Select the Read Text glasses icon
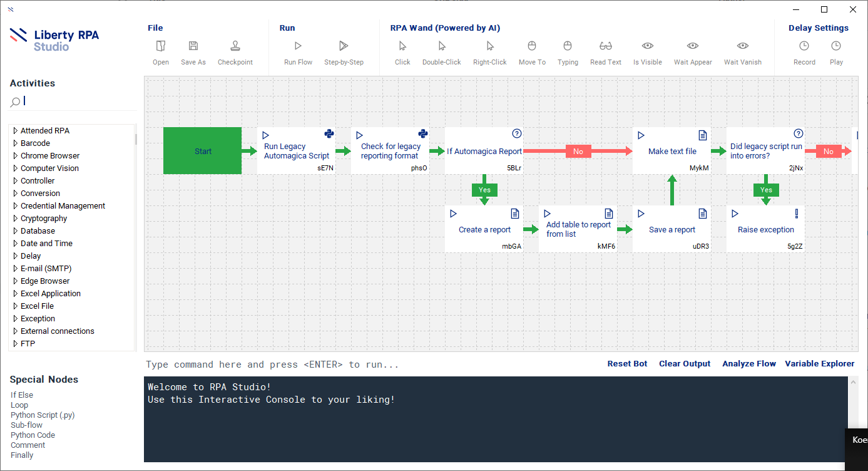The width and height of the screenshot is (868, 471). pos(606,46)
